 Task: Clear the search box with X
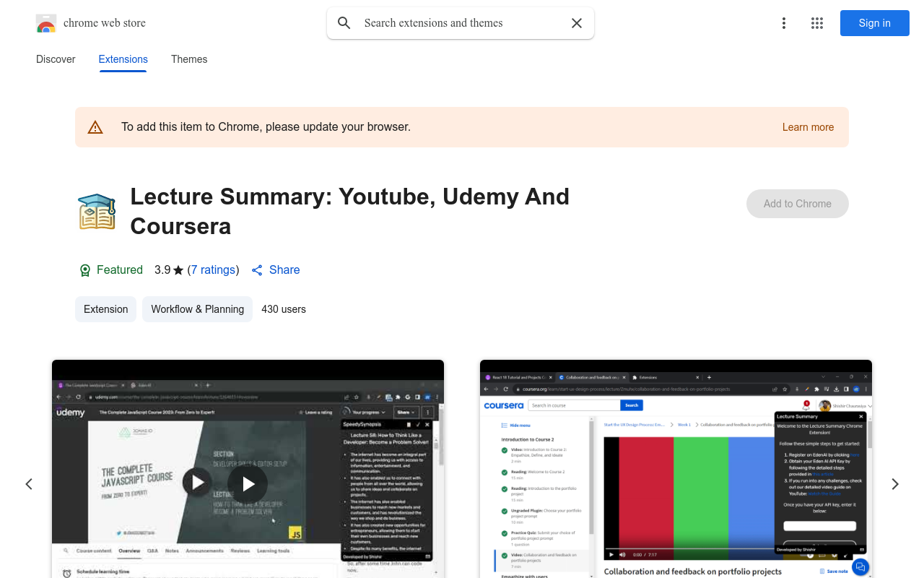(577, 23)
